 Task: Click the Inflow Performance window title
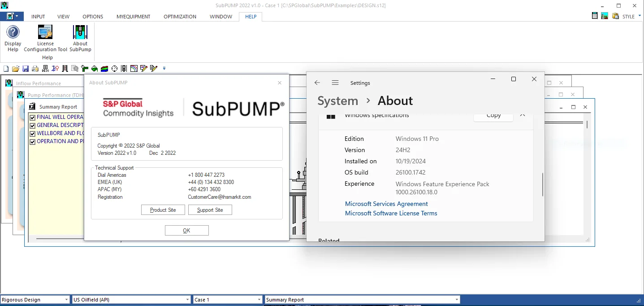click(x=39, y=83)
